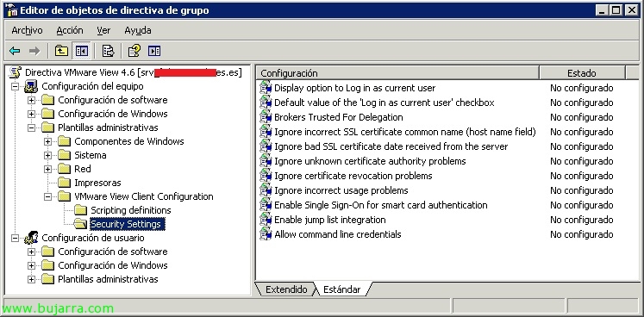Toggle the show/hide console tree icon
Viewport: 644px width, 317px height.
coord(81,51)
